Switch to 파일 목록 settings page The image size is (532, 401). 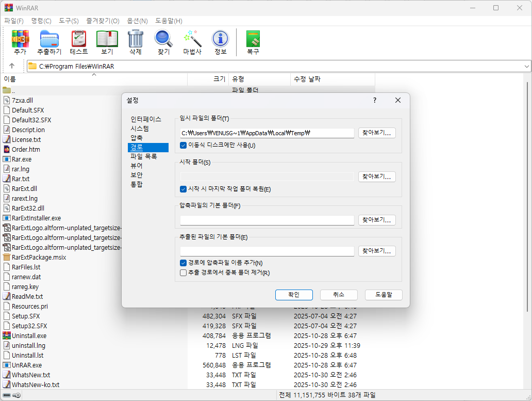tap(144, 156)
